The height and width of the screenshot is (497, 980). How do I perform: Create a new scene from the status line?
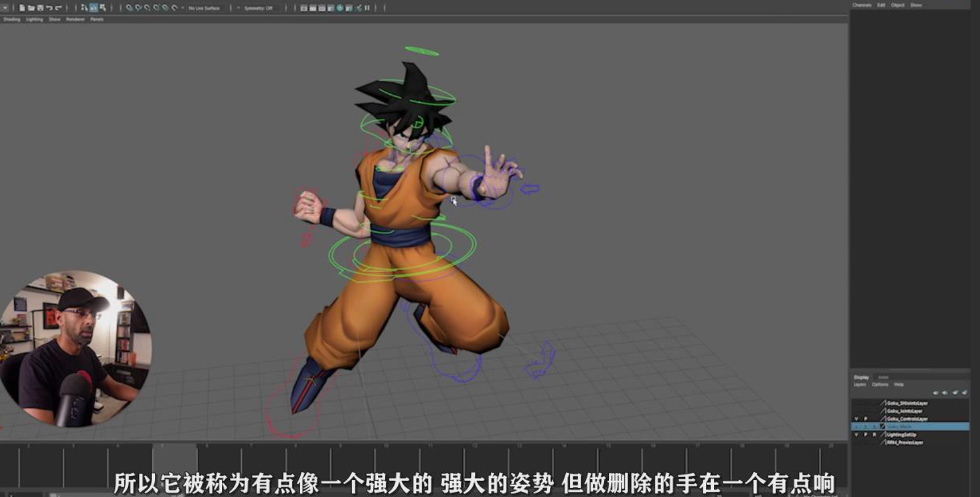(x=22, y=8)
